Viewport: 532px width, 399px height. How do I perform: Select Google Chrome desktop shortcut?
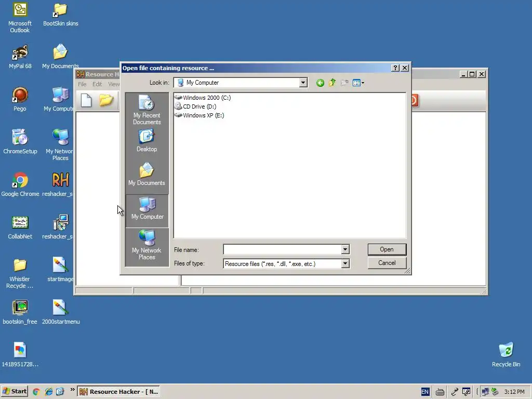20,184
